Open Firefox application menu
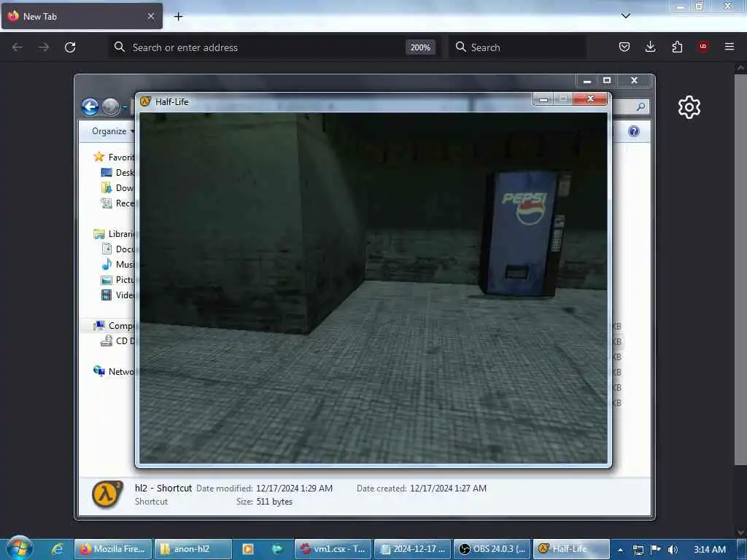Screen dimensions: 747x560 point(729,47)
